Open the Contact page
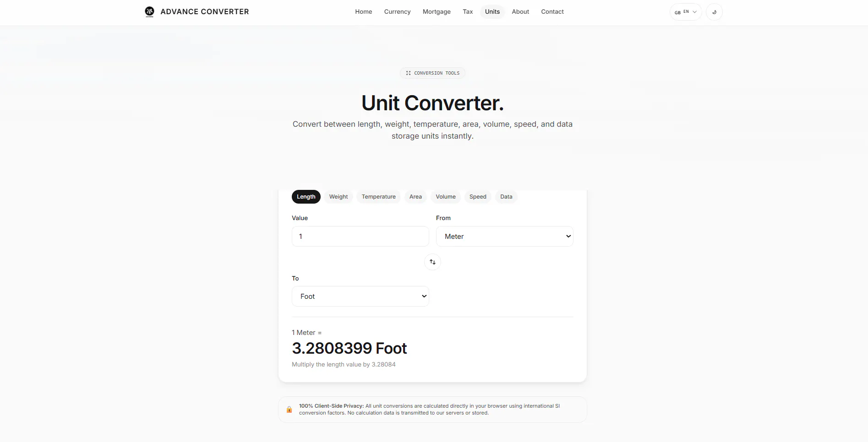This screenshot has height=442, width=868. pyautogui.click(x=552, y=12)
